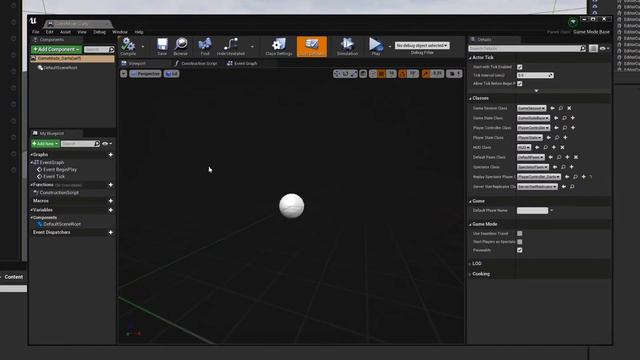Open Lit shading mode menu

point(171,73)
